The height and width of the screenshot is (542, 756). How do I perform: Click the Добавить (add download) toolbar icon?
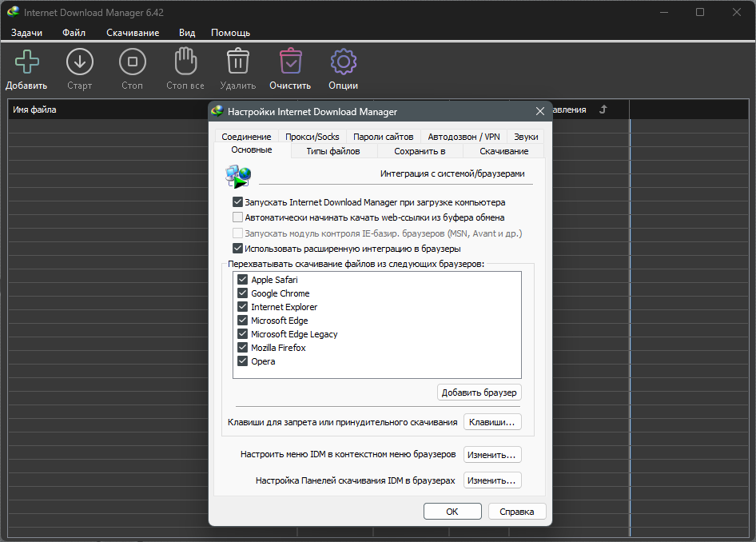(x=27, y=62)
